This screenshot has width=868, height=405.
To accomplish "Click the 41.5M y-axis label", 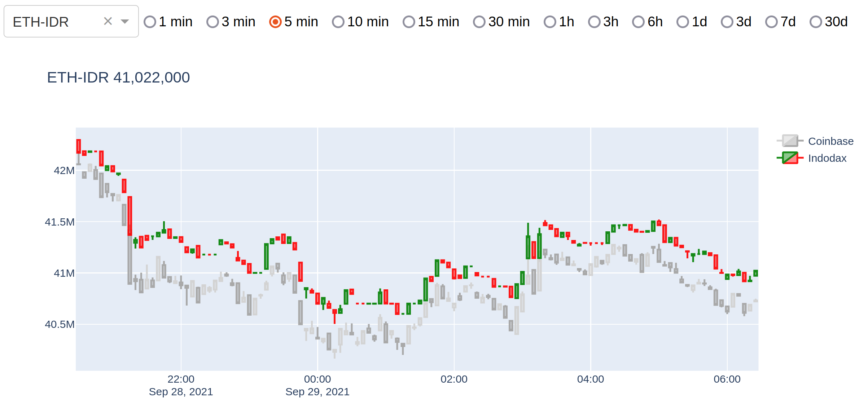I will coord(60,222).
